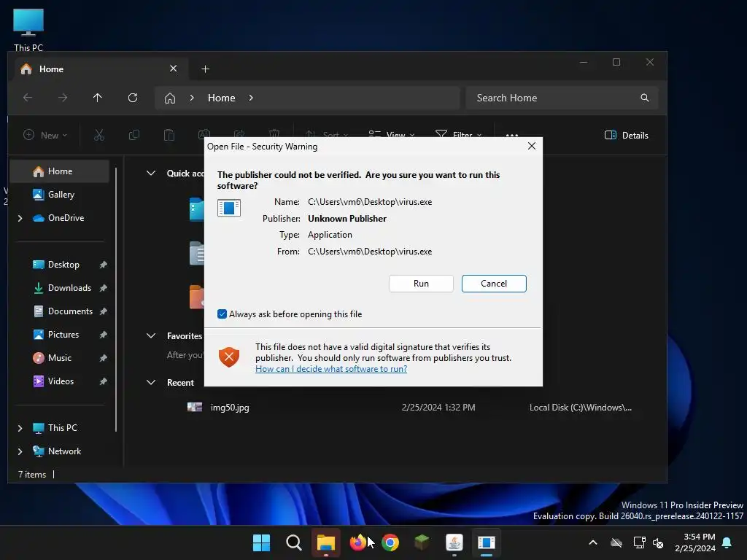Image resolution: width=747 pixels, height=560 pixels.
Task: Expand the This PC tree node
Action: point(20,428)
